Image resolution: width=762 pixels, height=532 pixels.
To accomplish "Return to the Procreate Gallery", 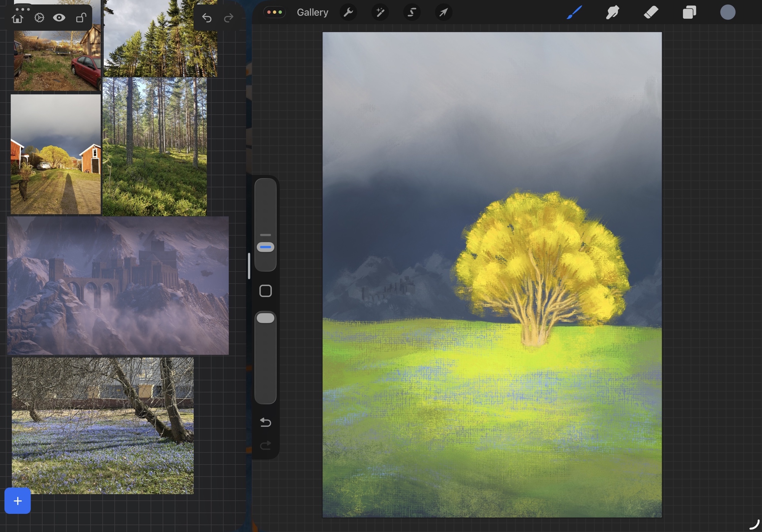I will point(312,13).
